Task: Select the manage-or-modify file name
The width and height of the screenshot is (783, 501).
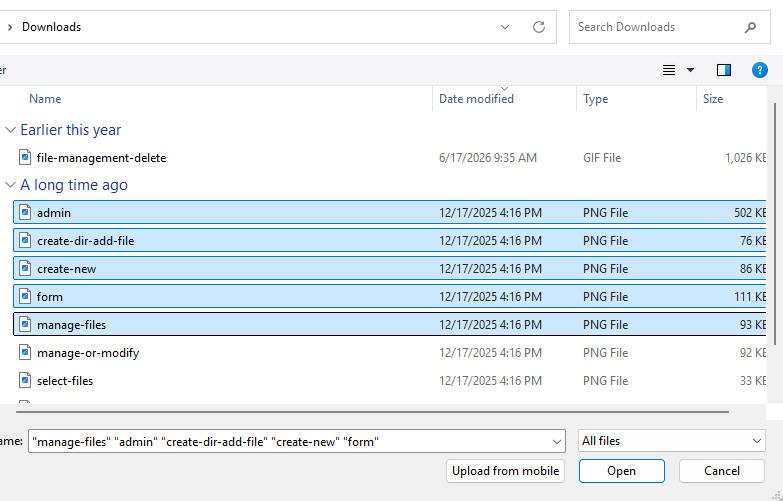Action: pos(88,353)
